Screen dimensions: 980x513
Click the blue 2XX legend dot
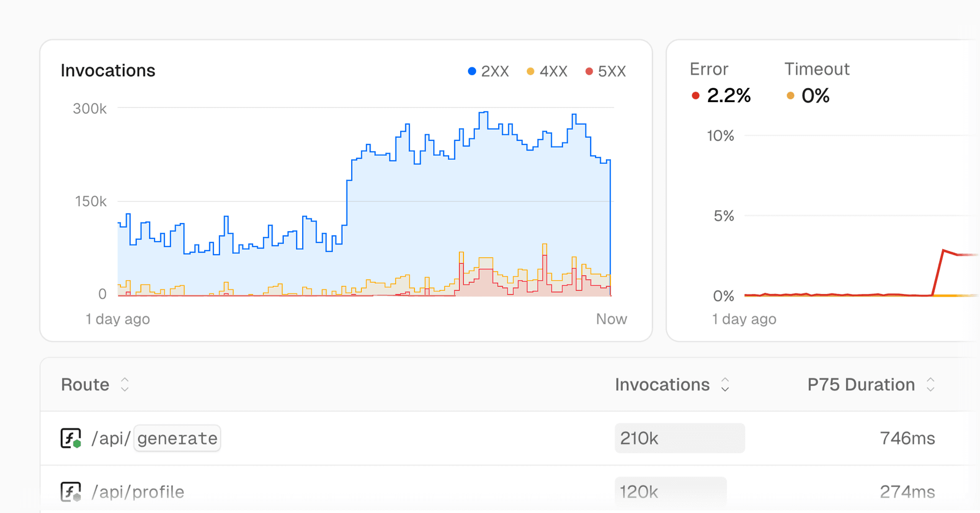click(472, 71)
